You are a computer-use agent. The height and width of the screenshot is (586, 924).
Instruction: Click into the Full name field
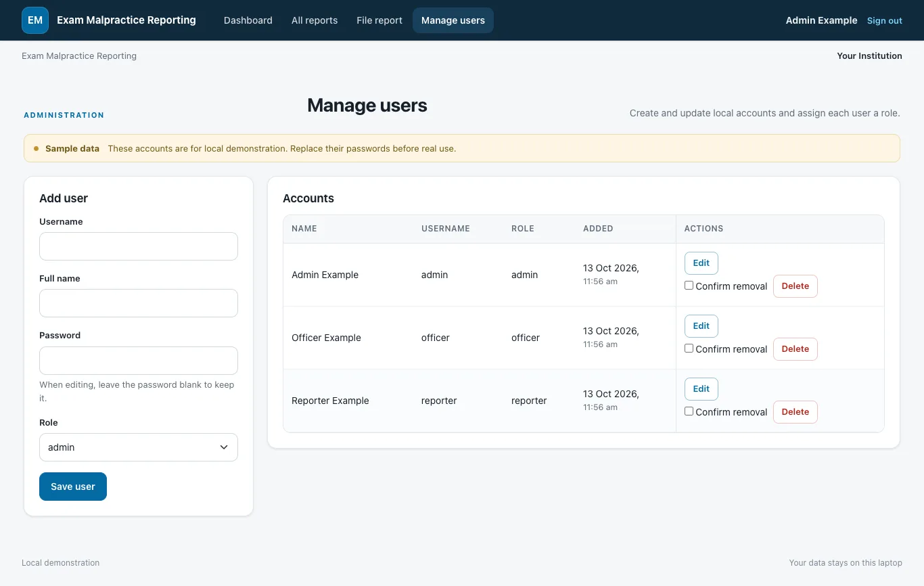(x=139, y=303)
